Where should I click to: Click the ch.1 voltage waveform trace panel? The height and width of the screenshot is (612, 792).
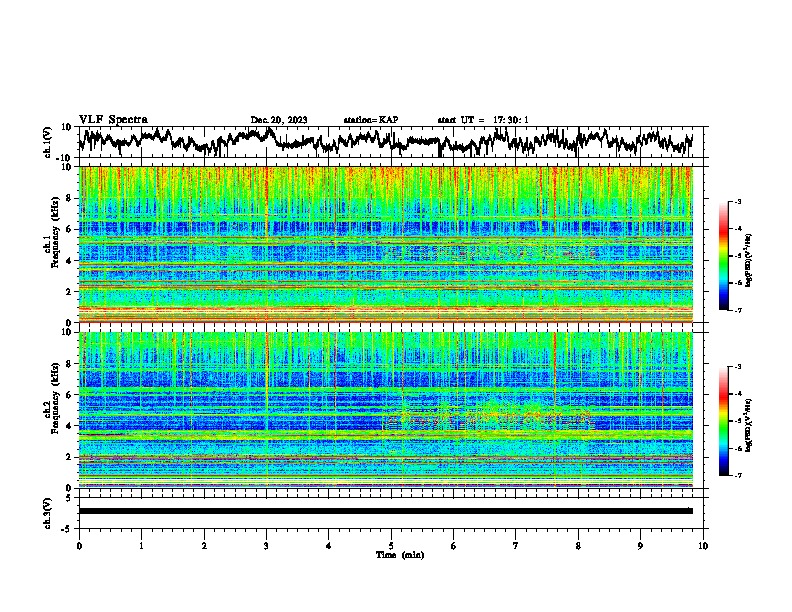coord(393,142)
